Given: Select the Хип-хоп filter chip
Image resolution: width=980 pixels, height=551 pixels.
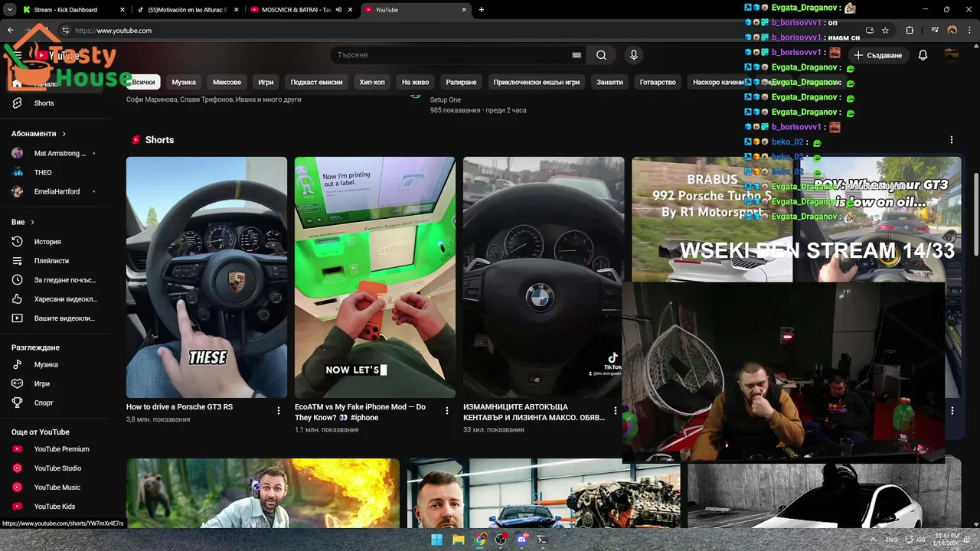Looking at the screenshot, I should click(372, 82).
